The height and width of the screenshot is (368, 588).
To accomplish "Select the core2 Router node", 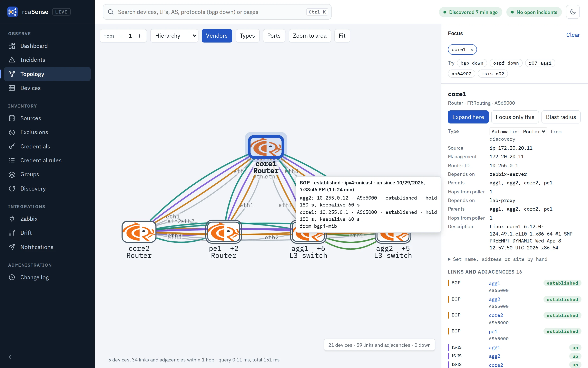I will tap(139, 232).
